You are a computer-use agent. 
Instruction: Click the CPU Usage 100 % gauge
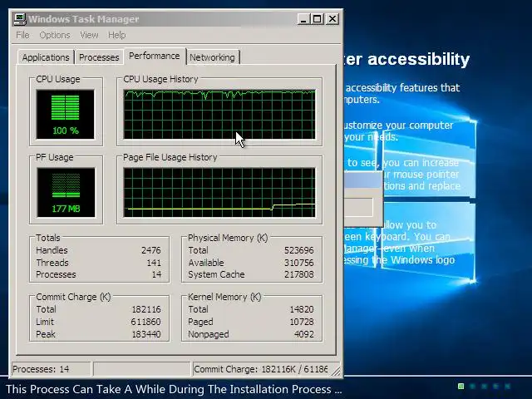pyautogui.click(x=66, y=115)
